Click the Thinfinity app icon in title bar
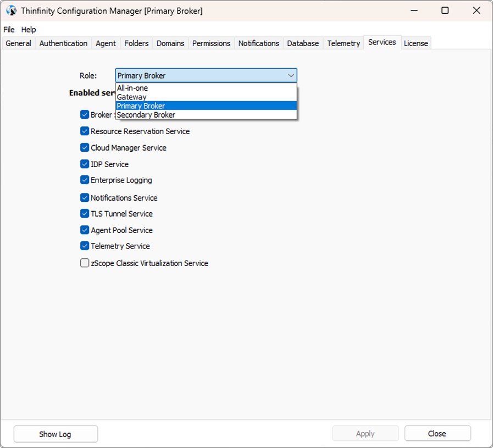 (x=11, y=11)
